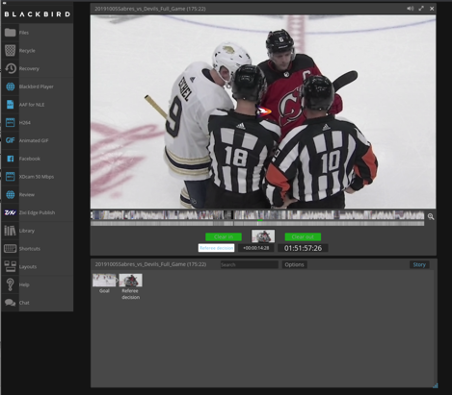Viewport: 452px width, 395px height.
Task: Click the filmstrip timeline scrubber
Action: [257, 215]
